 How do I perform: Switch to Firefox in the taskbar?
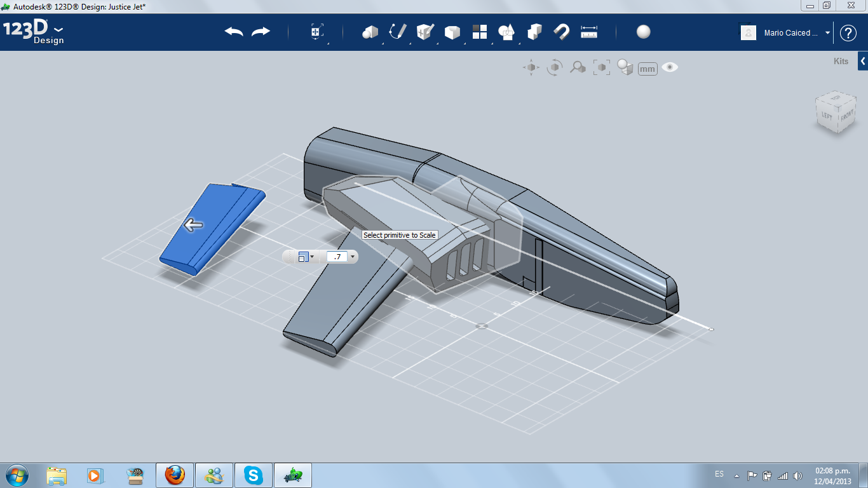coord(175,475)
